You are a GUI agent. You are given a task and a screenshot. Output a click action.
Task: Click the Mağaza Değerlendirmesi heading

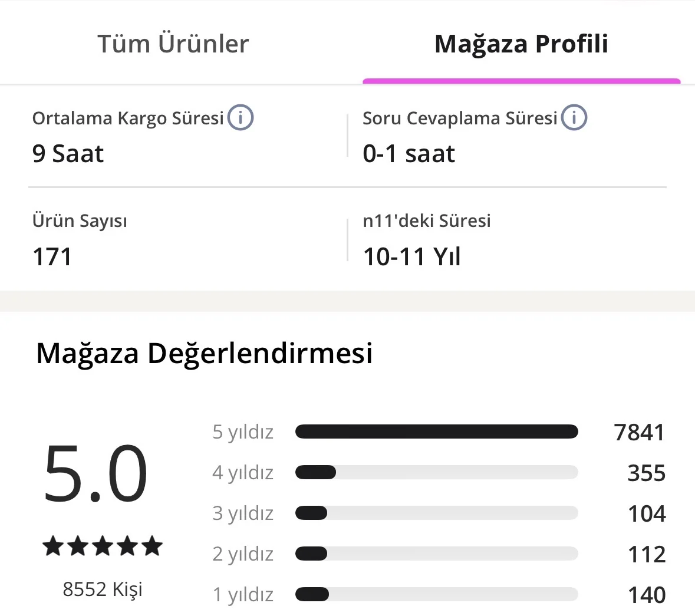coord(204,354)
